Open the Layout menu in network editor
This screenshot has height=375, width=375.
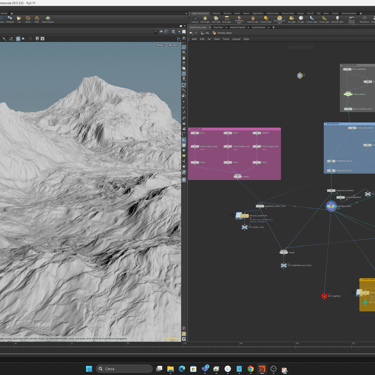click(x=236, y=39)
